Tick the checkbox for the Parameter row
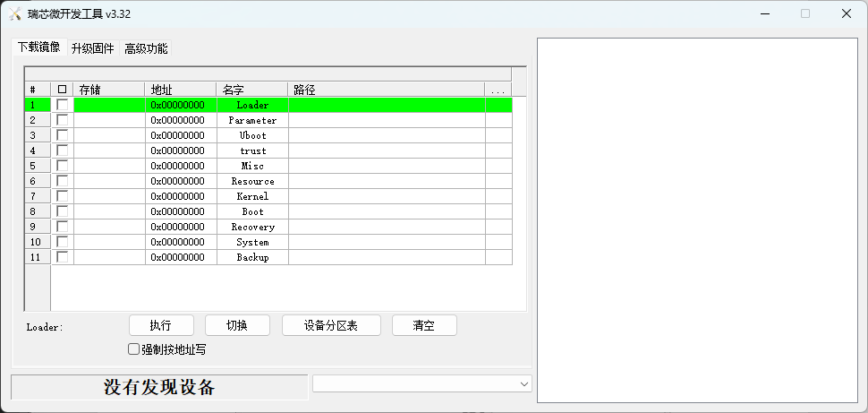 coord(63,120)
